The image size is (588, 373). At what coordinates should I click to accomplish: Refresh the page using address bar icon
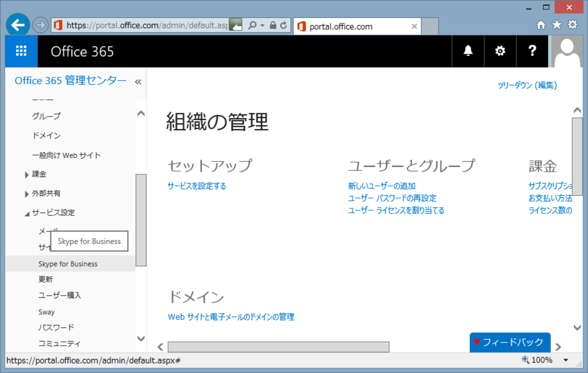pyautogui.click(x=284, y=25)
